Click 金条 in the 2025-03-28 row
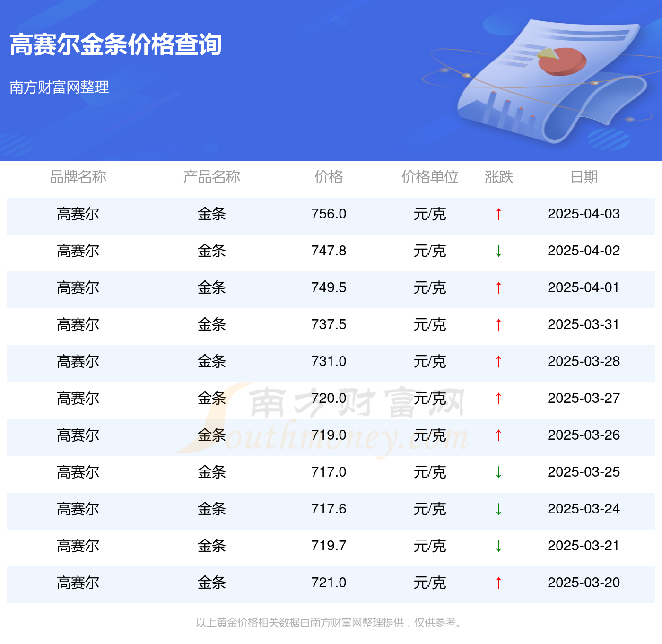The width and height of the screenshot is (662, 644). pos(212,362)
